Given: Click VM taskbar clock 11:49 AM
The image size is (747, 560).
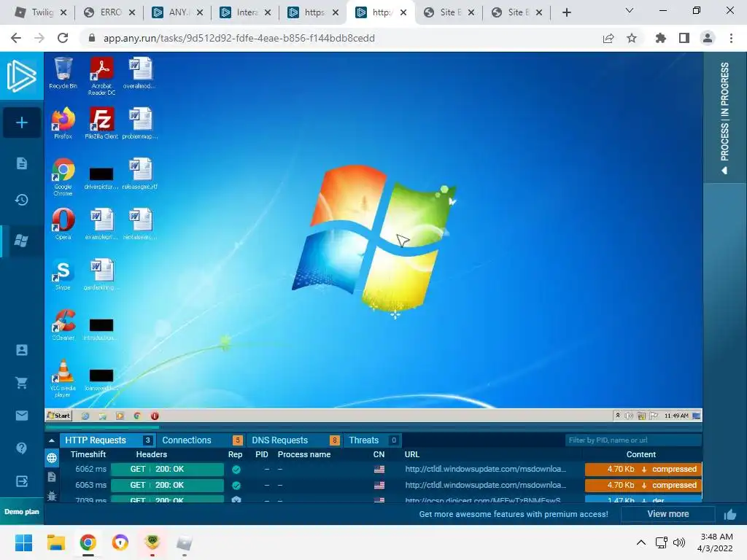Looking at the screenshot, I should coord(676,416).
